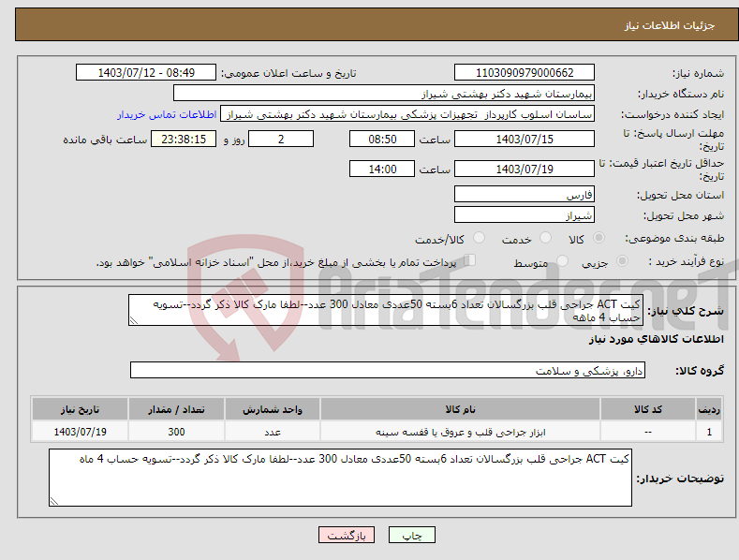Click the item name cell ابزار جراحی قلب و عروق
739x560 pixels.
click(460, 432)
